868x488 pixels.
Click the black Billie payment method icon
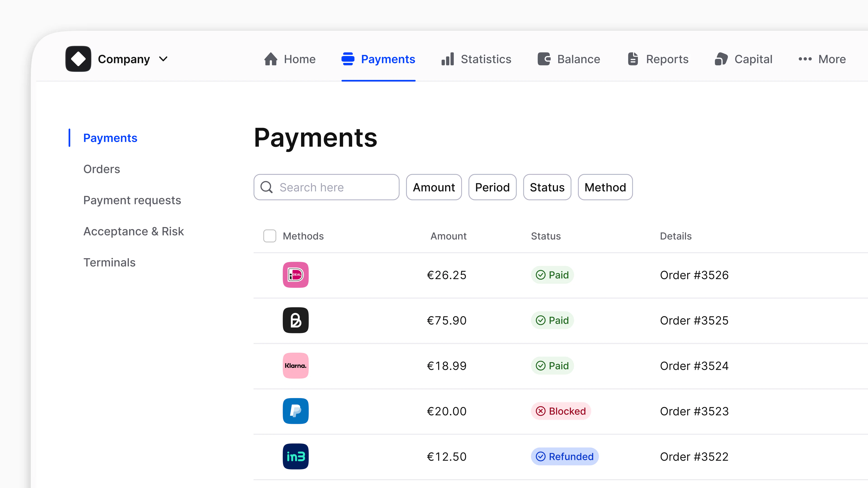pyautogui.click(x=295, y=320)
